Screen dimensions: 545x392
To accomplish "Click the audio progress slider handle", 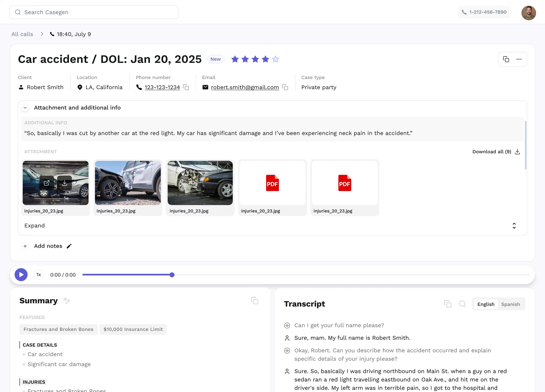I will [172, 275].
